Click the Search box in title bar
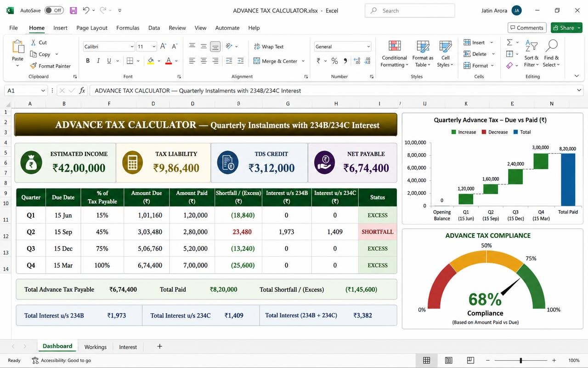 tap(410, 11)
